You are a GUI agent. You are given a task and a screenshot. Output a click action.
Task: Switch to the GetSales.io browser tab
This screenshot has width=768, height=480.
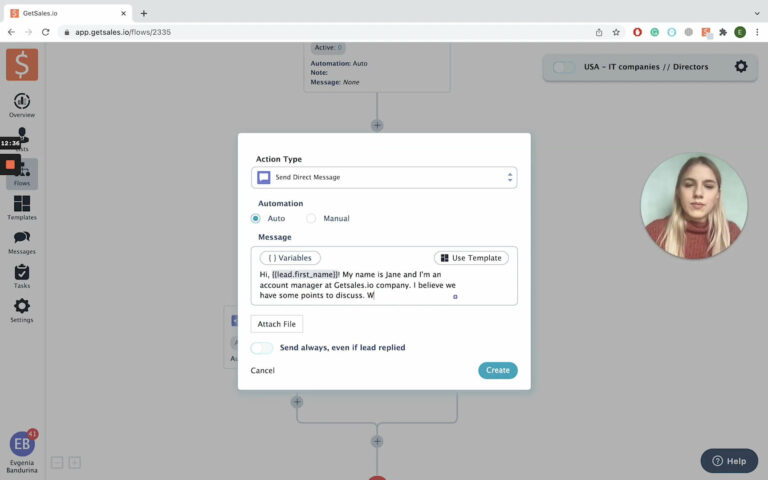tap(68, 13)
